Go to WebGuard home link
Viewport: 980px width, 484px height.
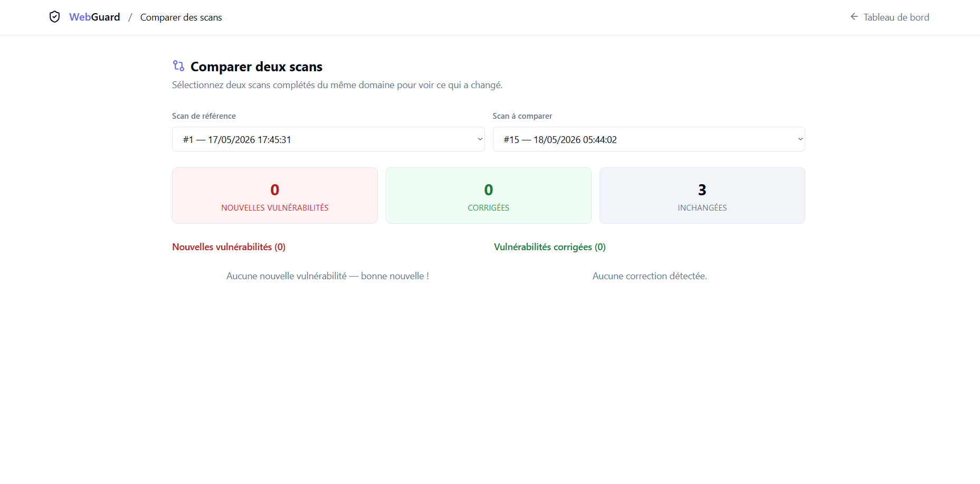click(94, 17)
